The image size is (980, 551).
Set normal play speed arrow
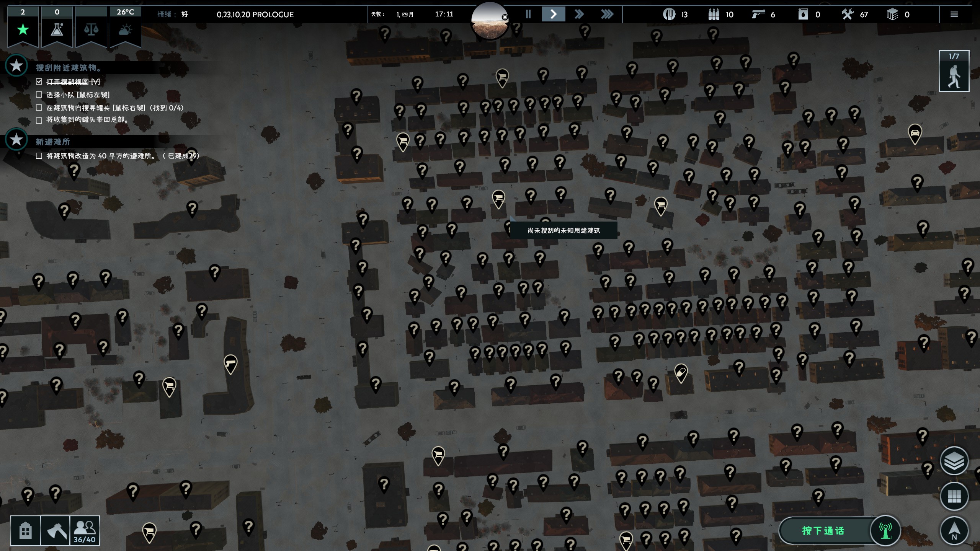pyautogui.click(x=553, y=15)
